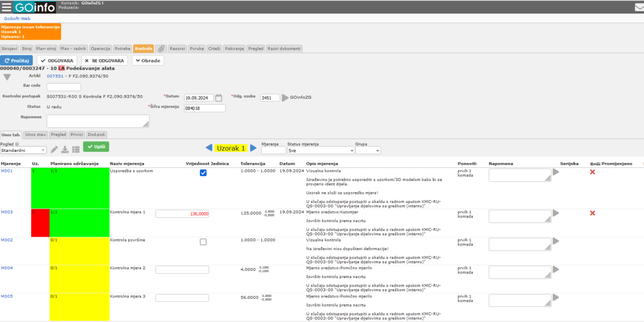Open the Crteži tab
The image size is (644, 322).
point(214,48)
